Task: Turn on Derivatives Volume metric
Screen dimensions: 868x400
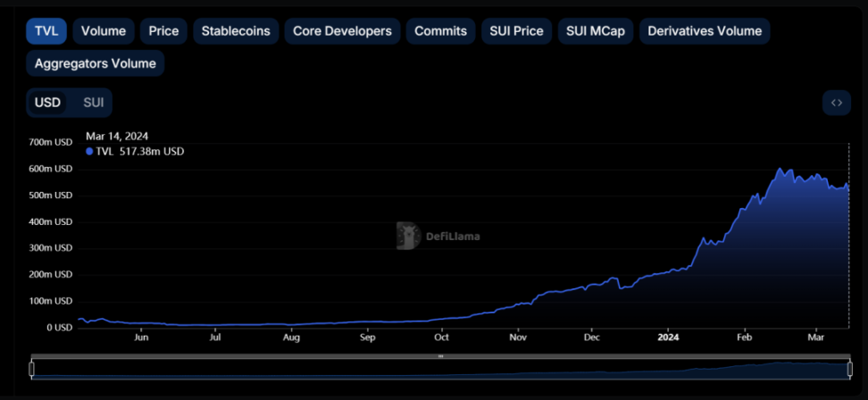Action: pyautogui.click(x=705, y=30)
